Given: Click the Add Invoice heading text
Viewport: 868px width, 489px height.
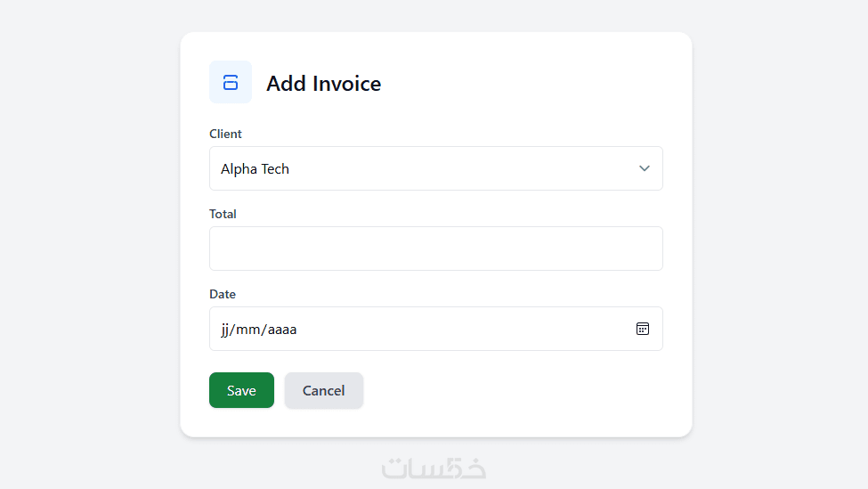Looking at the screenshot, I should point(324,84).
